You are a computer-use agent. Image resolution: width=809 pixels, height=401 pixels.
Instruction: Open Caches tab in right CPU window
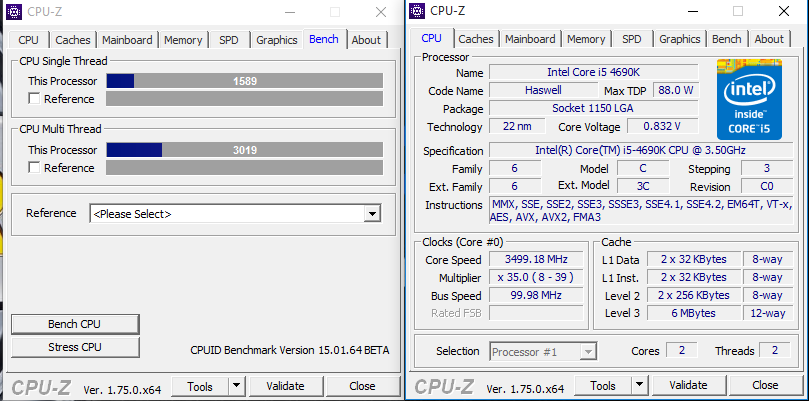click(476, 39)
